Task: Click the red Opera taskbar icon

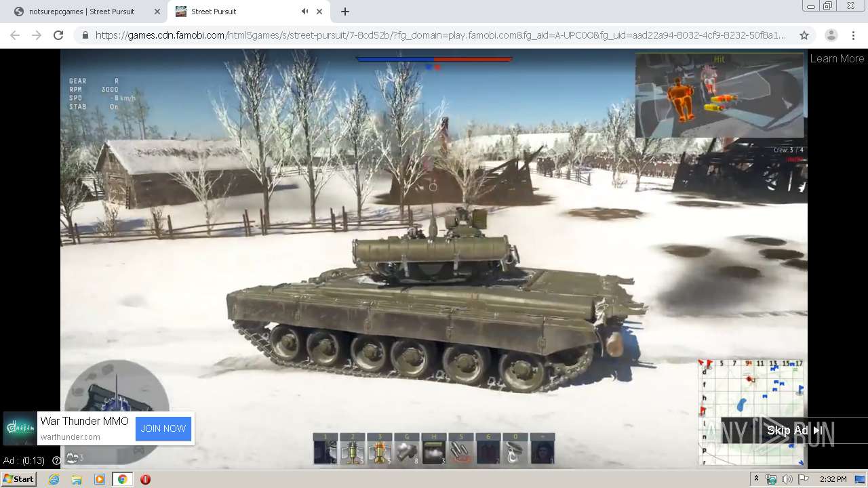Action: (145, 479)
